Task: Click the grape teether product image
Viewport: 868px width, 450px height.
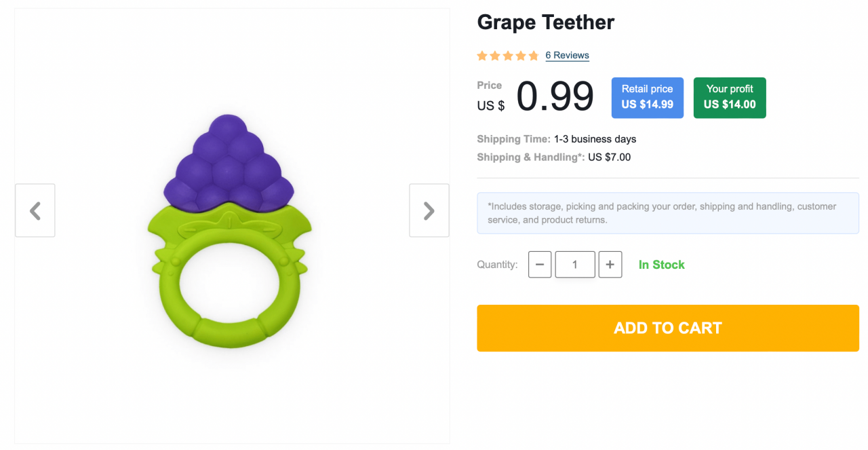Action: click(x=231, y=231)
